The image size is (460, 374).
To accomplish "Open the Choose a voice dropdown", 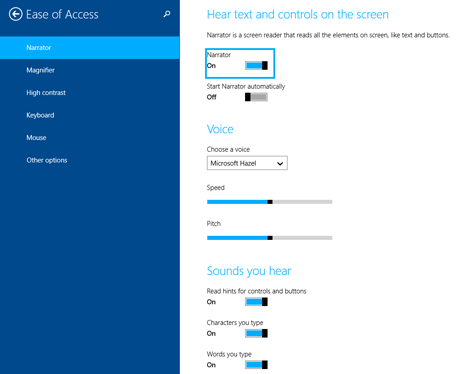I will point(247,163).
